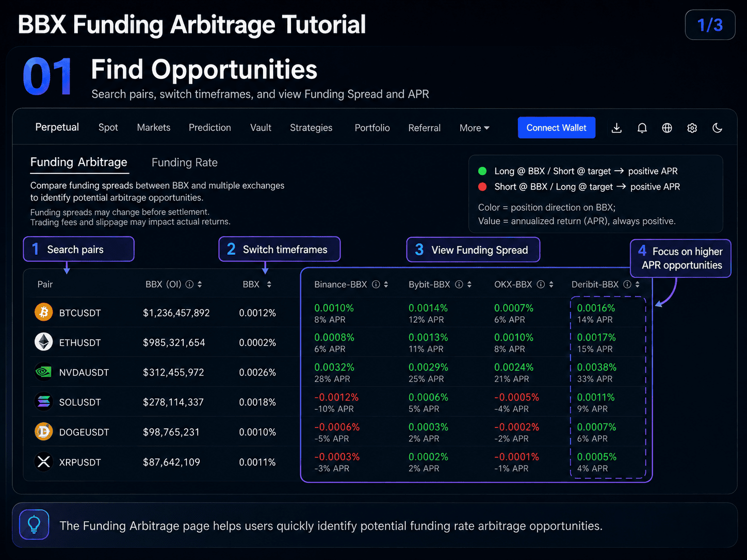Image resolution: width=747 pixels, height=560 pixels.
Task: Click the open interest value $985,321,654
Action: point(174,343)
